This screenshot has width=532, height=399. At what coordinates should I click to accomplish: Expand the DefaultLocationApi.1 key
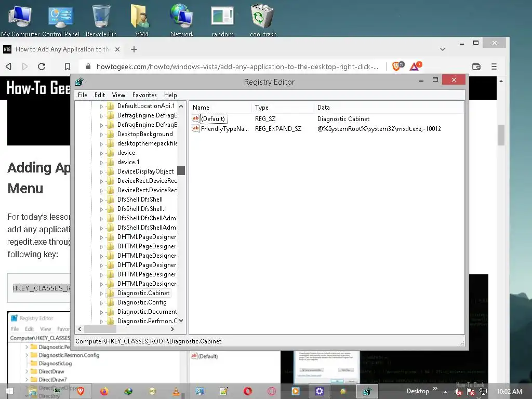point(101,107)
